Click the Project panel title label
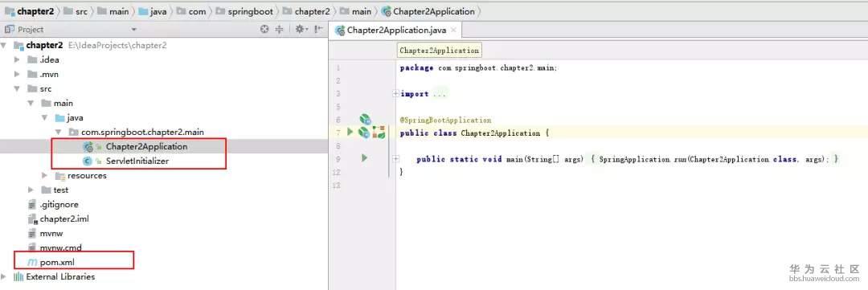 (31, 30)
